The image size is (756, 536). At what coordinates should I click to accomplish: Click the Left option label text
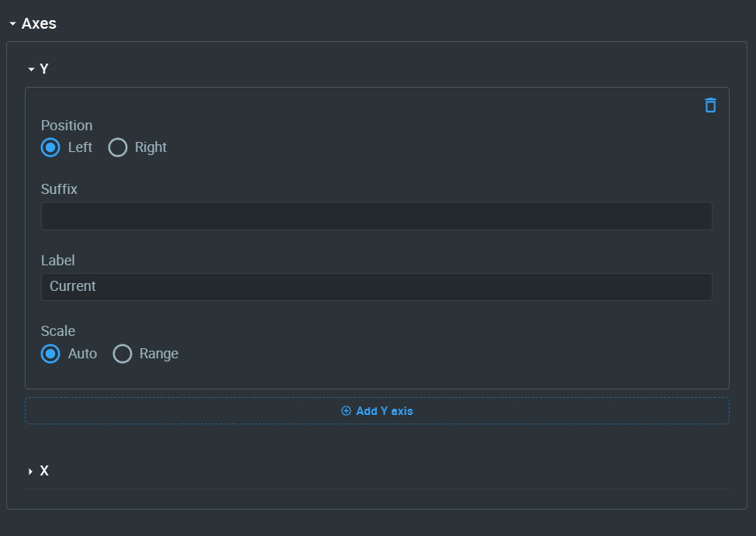[80, 147]
